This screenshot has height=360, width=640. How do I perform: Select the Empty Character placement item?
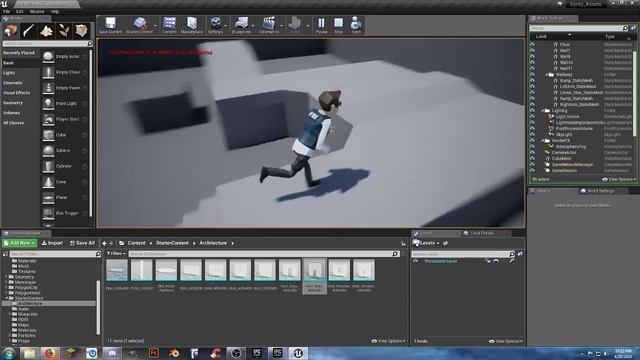pos(65,72)
